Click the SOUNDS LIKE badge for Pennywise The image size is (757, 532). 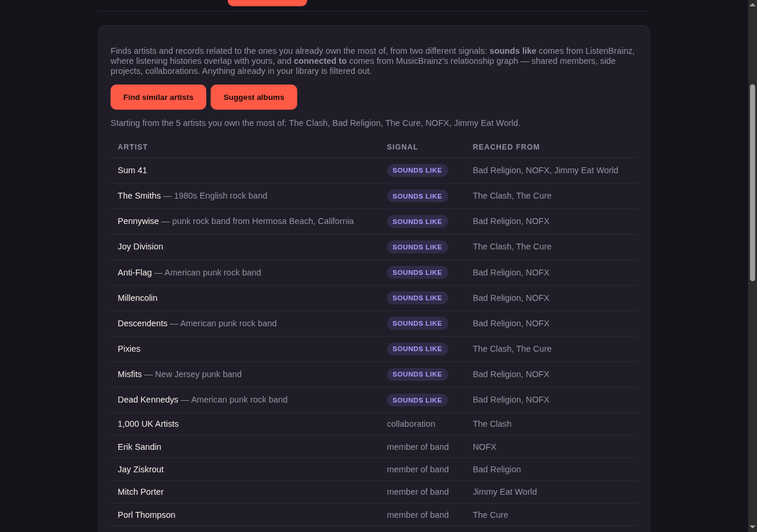pos(418,221)
